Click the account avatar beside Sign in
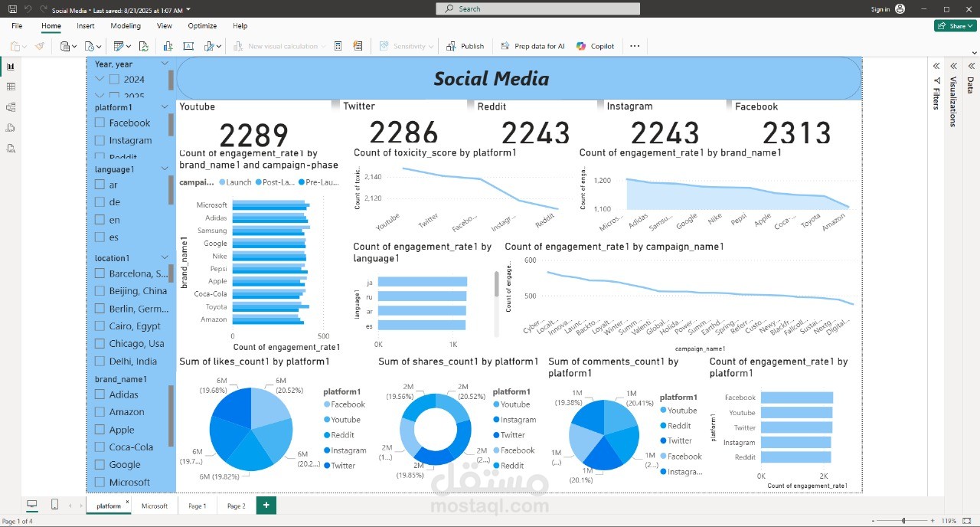The width and height of the screenshot is (980, 527). [x=900, y=9]
